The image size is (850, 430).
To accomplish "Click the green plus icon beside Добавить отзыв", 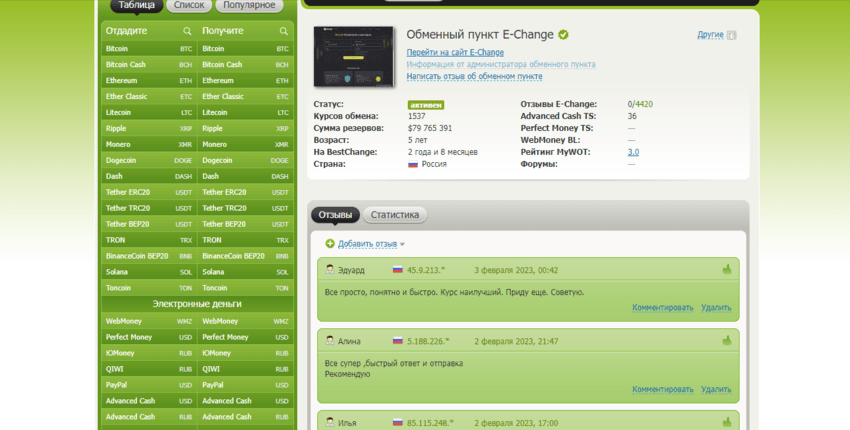I will 330,243.
